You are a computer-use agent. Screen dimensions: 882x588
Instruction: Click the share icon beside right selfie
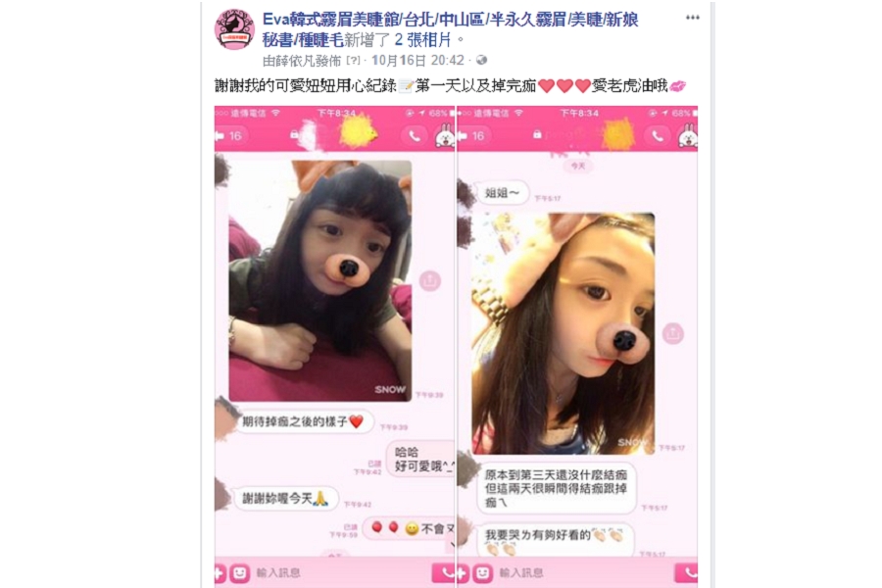pos(672,333)
